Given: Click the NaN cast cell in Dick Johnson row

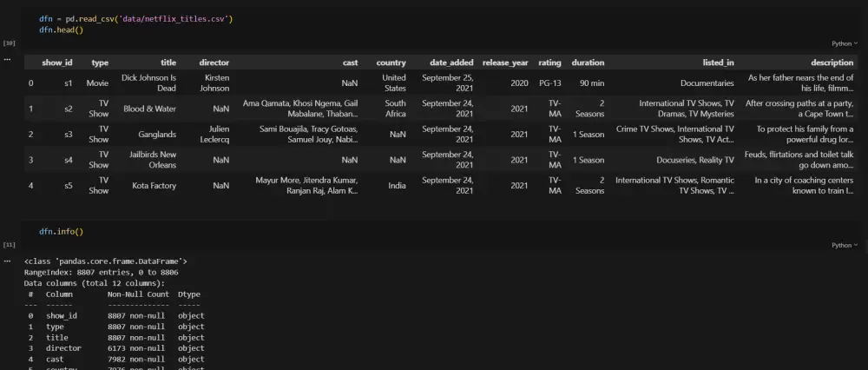Looking at the screenshot, I should (x=350, y=83).
